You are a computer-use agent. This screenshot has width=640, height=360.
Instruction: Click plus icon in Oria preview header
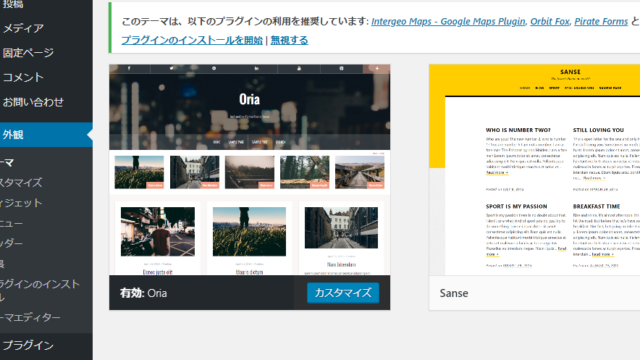377,69
